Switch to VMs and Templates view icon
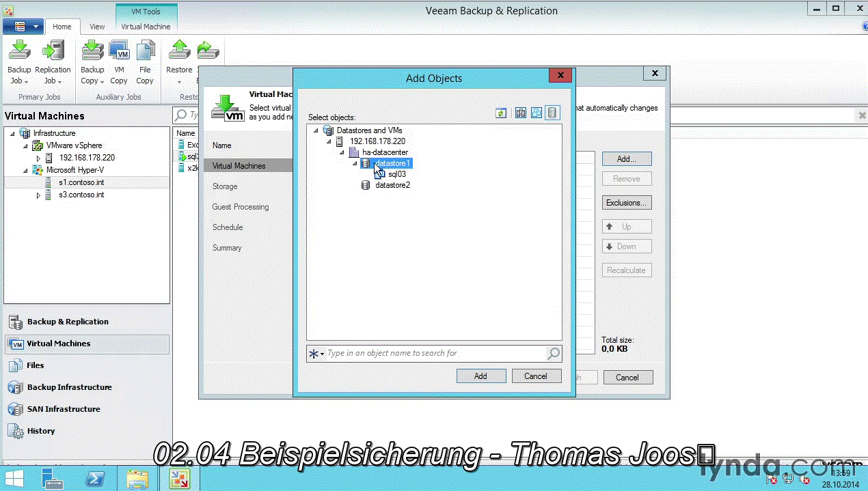Image resolution: width=868 pixels, height=491 pixels. click(x=537, y=113)
